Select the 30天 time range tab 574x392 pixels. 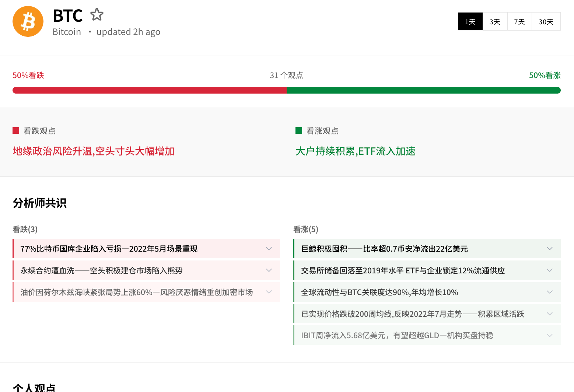[546, 22]
